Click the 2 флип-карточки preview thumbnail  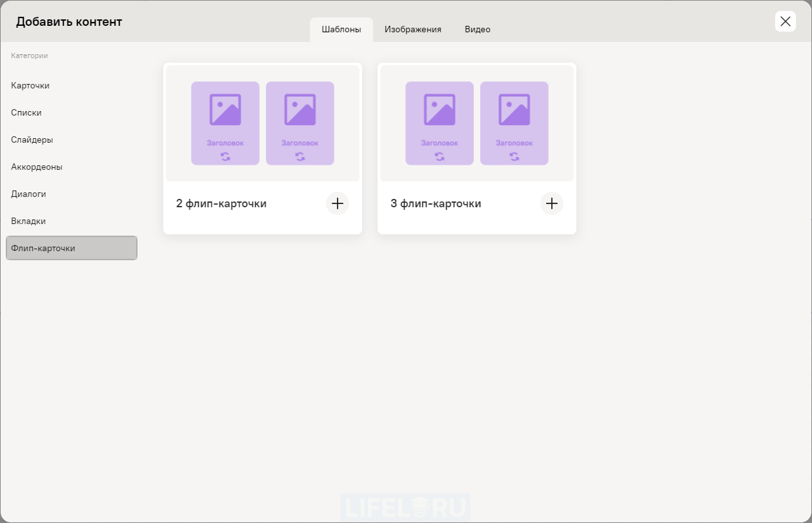[263, 123]
